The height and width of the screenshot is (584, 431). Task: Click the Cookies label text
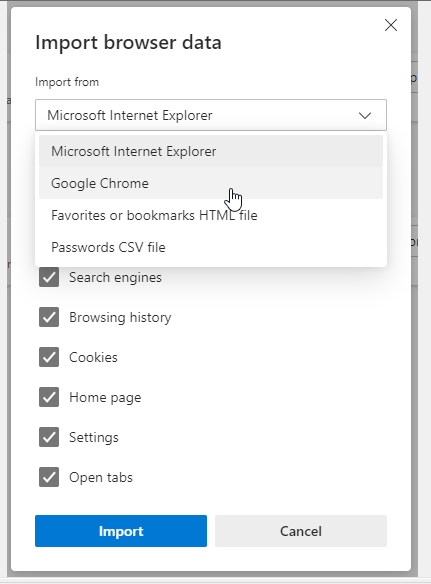click(x=94, y=358)
